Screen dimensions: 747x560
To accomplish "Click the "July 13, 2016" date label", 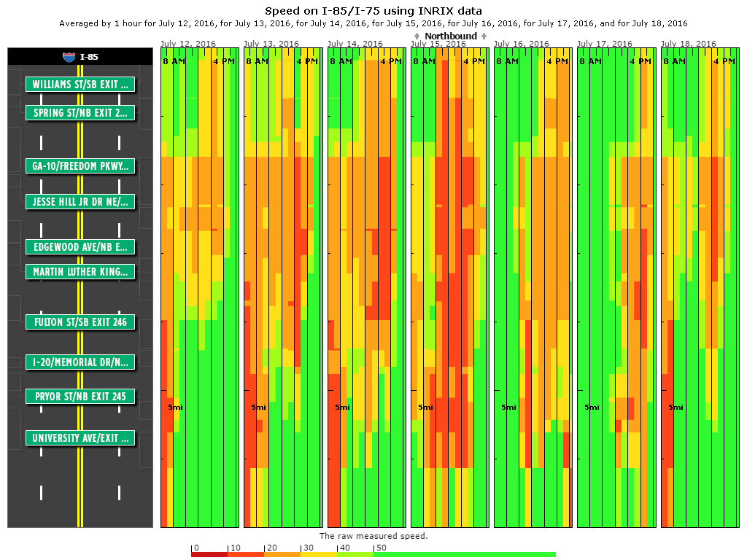I will click(271, 43).
